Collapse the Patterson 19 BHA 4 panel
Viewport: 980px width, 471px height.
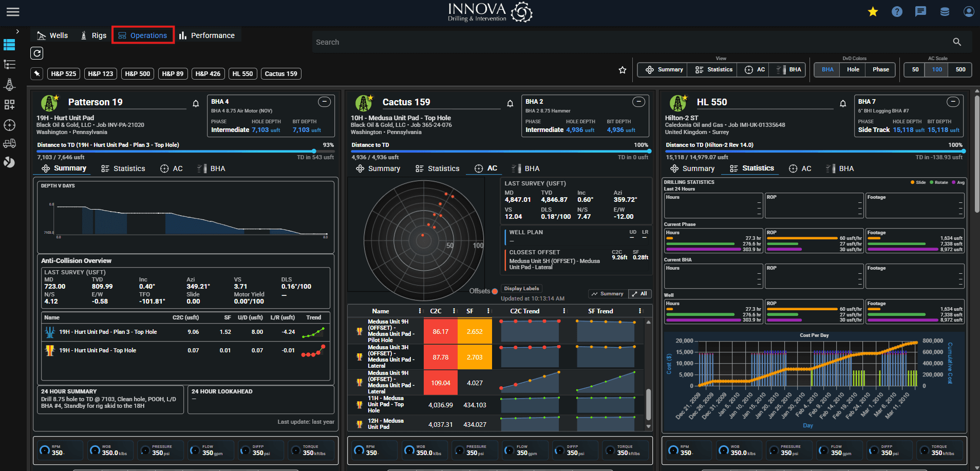tap(324, 102)
